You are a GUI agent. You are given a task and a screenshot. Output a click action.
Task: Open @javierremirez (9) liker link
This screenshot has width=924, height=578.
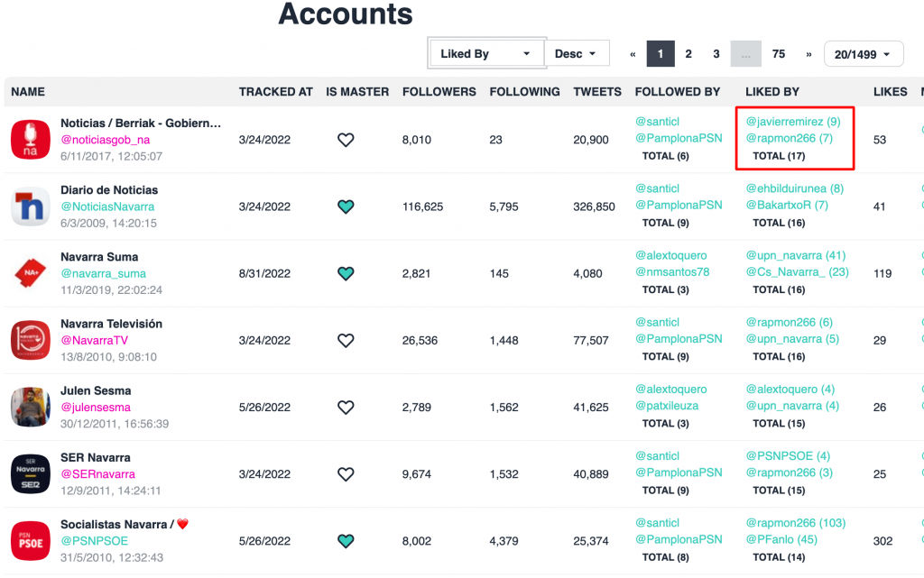793,121
